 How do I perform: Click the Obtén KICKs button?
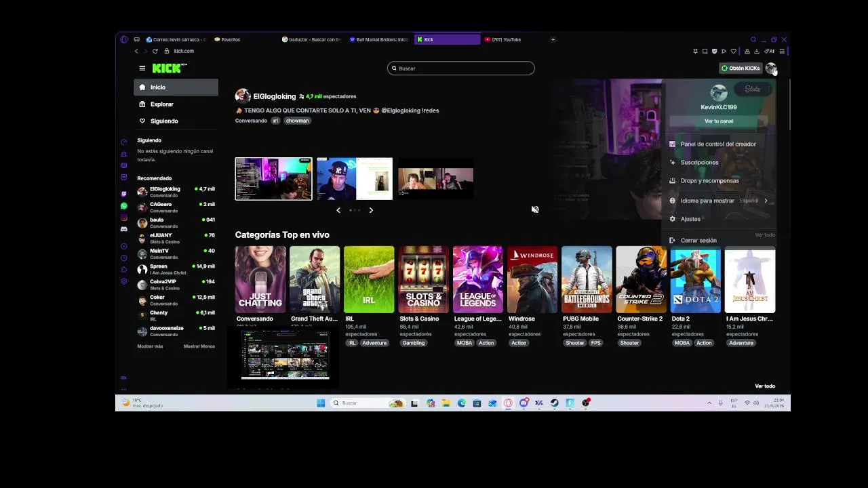coord(741,68)
